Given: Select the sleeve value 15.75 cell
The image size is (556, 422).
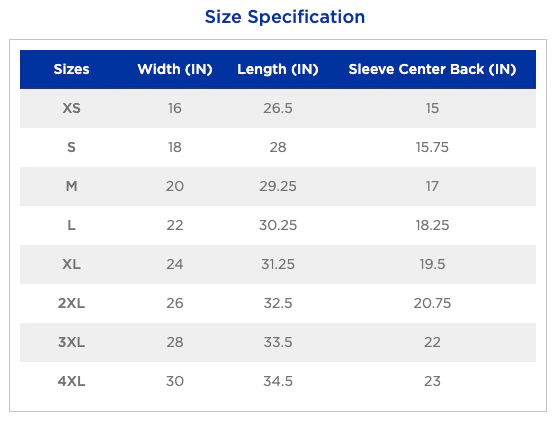Looking at the screenshot, I should point(432,147).
